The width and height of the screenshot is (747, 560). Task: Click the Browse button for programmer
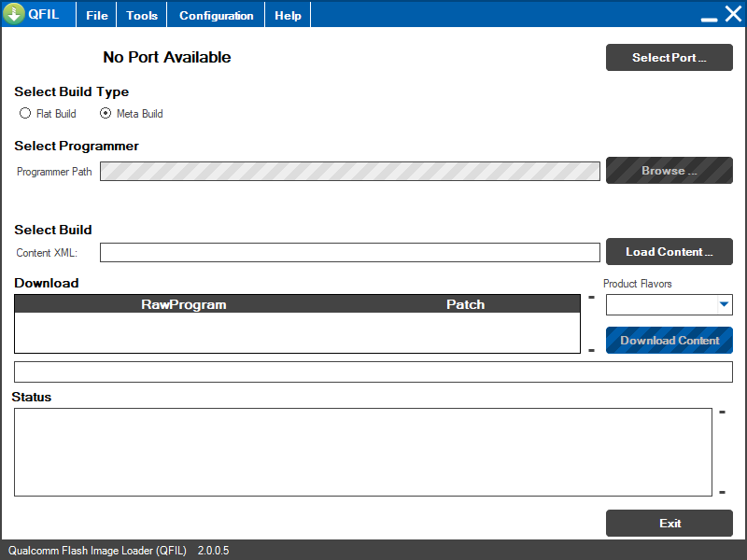point(669,171)
